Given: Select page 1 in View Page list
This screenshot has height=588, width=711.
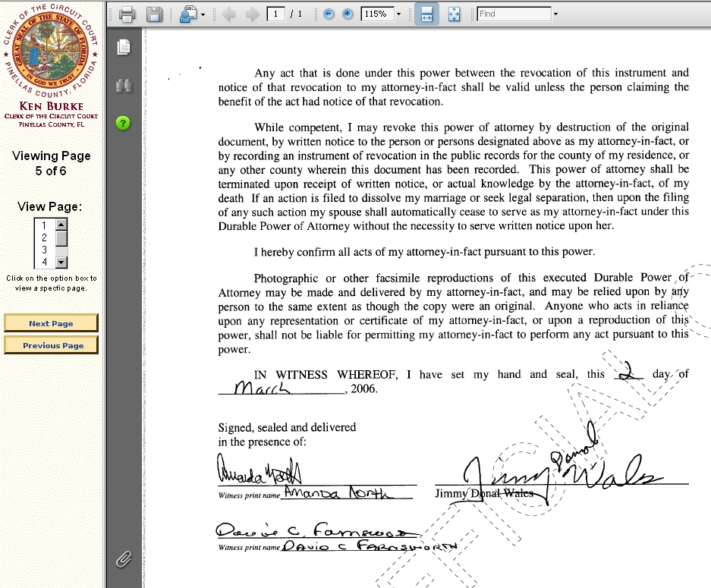Looking at the screenshot, I should (45, 225).
